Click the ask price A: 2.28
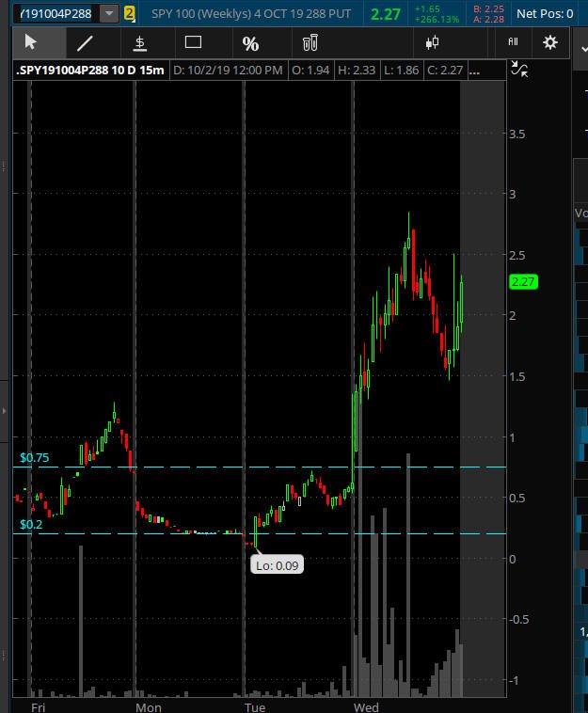Viewport: 588px width, 713px height. click(488, 19)
